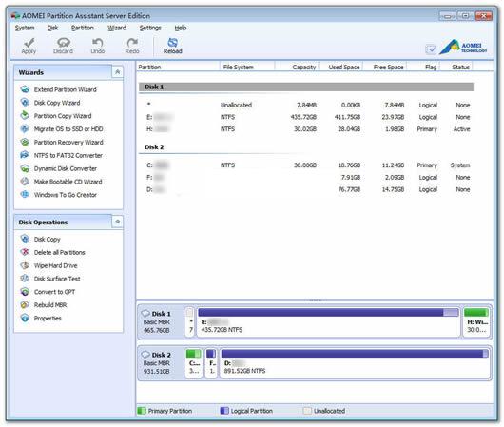Click the Discard toolbar icon
The height and width of the screenshot is (427, 504).
pos(64,43)
